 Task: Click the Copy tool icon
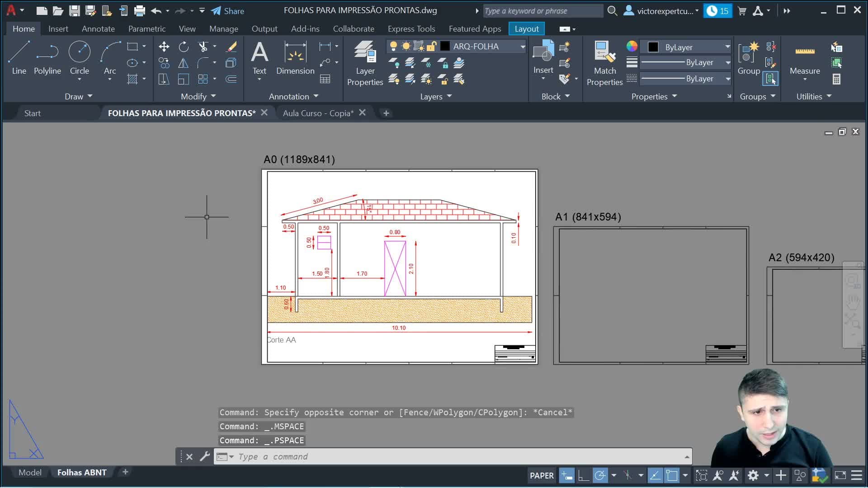pos(164,63)
